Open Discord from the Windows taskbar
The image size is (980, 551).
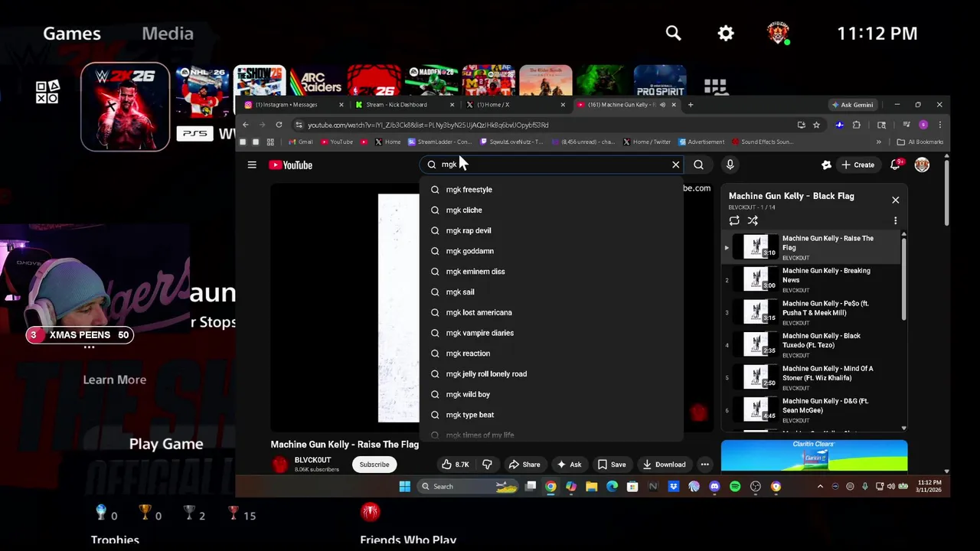(x=714, y=487)
